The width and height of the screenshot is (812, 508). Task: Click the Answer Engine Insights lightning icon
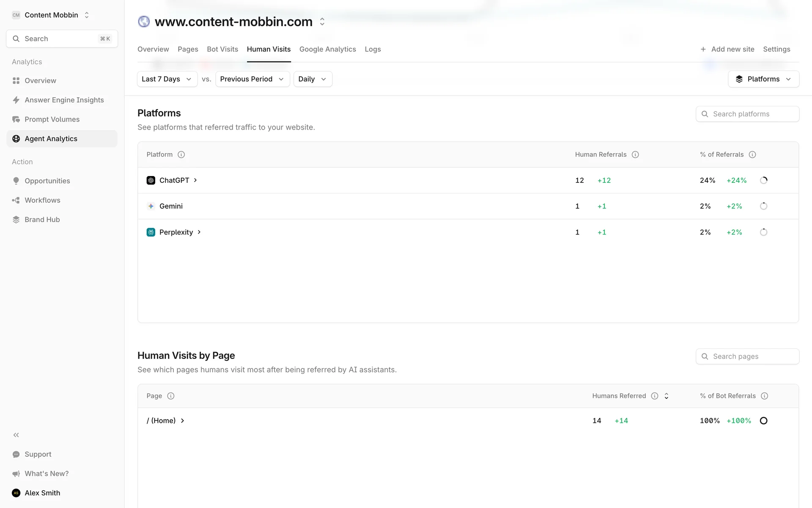[x=16, y=100]
